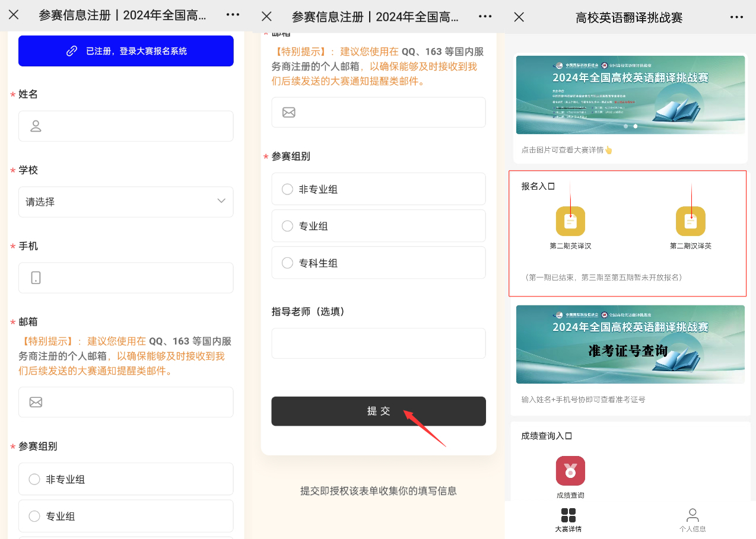Screen dimensions: 756x539
Task: Close the left registration panel with X
Action: click(14, 15)
